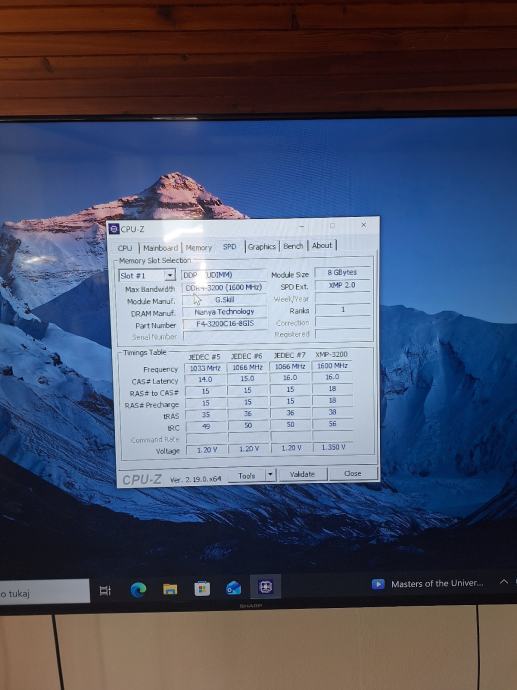Image resolution: width=517 pixels, height=690 pixels.
Task: Expand the Slot #1 dropdown
Action: (170, 275)
